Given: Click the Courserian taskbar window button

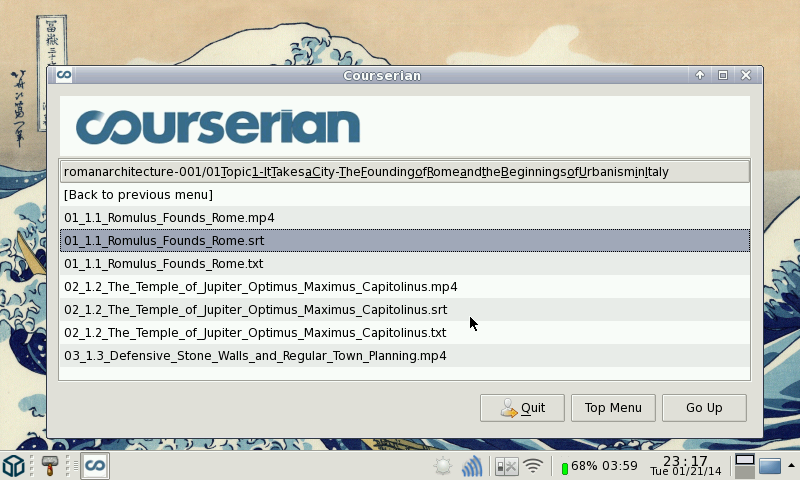Looking at the screenshot, I should pos(95,465).
